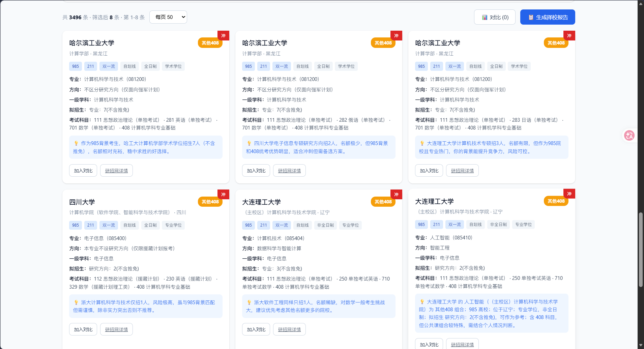The width and height of the screenshot is (644, 349).
Task: Click 冲 badge on 大连理工 计算机技术 card
Action: point(396,194)
